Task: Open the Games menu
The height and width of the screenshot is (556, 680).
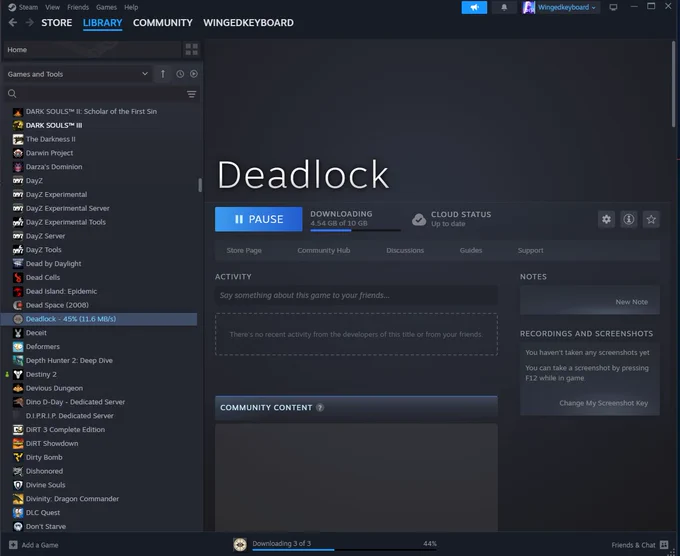Action: tap(106, 7)
